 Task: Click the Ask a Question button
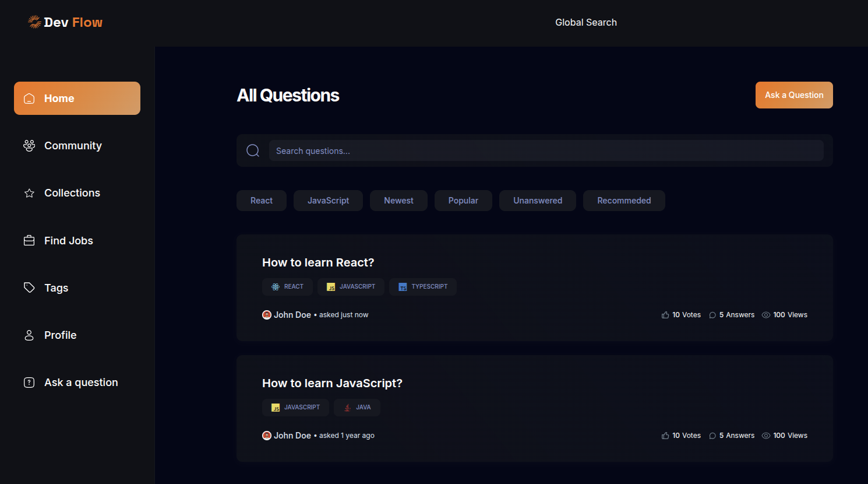793,94
